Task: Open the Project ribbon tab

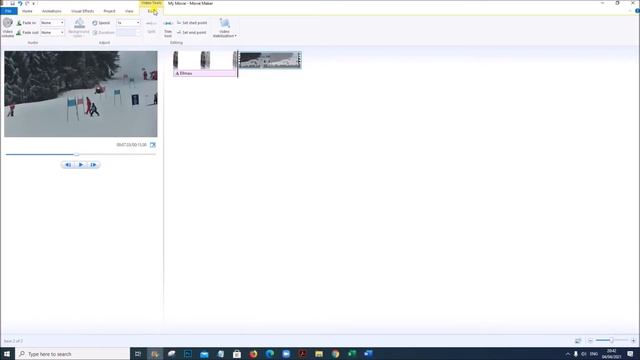Action: (x=109, y=11)
